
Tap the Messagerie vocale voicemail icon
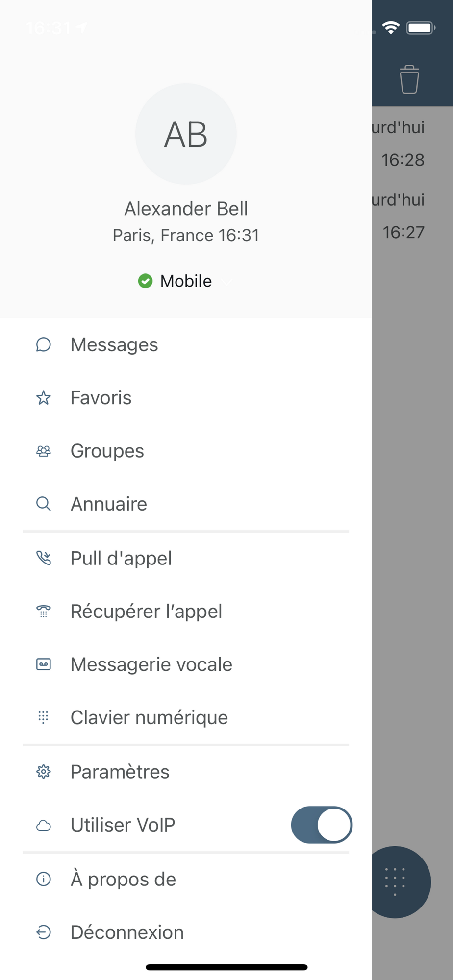(44, 664)
